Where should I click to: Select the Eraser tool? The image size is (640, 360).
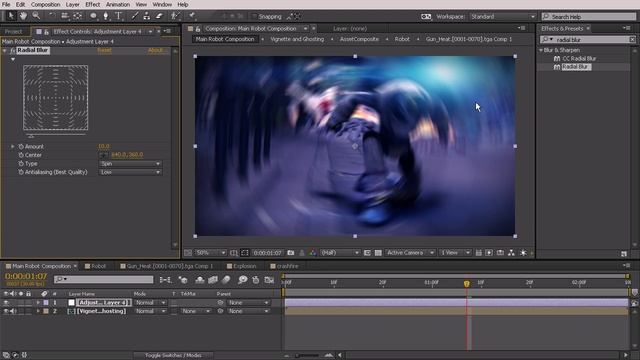click(159, 16)
